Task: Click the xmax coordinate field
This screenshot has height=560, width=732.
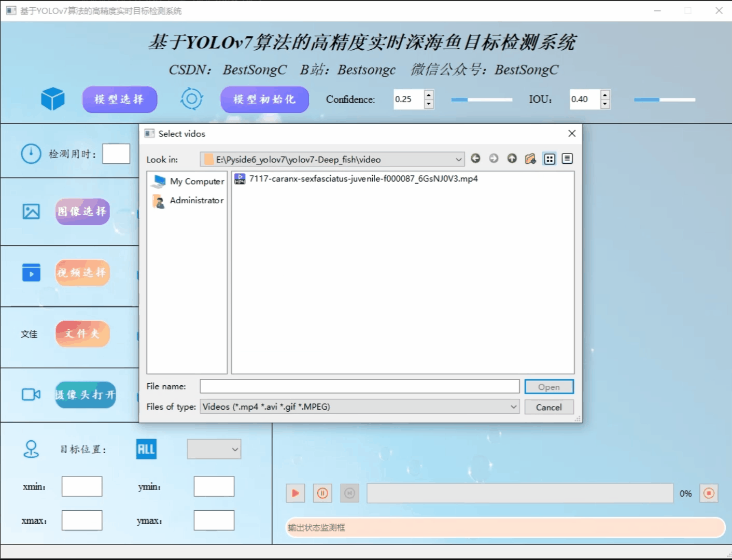Action: pos(82,520)
